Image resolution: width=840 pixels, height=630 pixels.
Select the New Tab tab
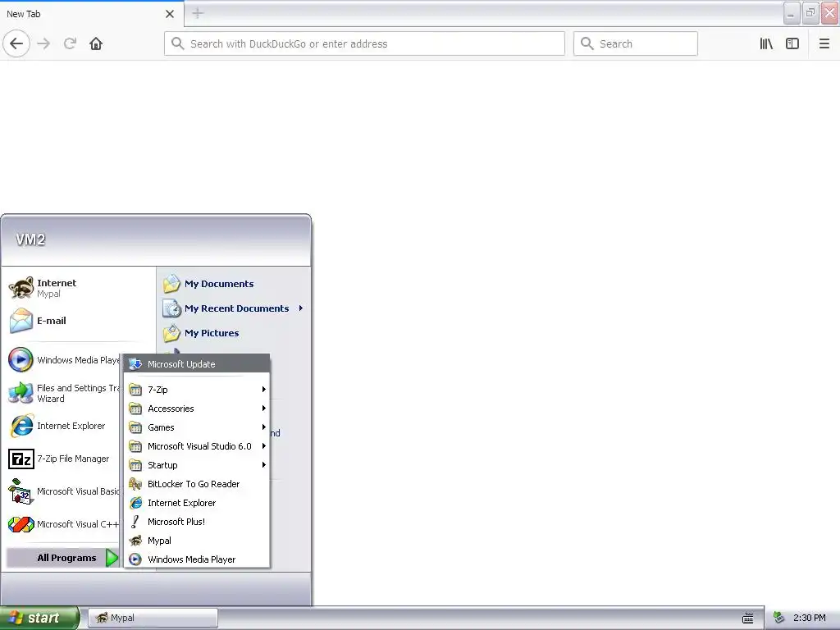(92, 14)
